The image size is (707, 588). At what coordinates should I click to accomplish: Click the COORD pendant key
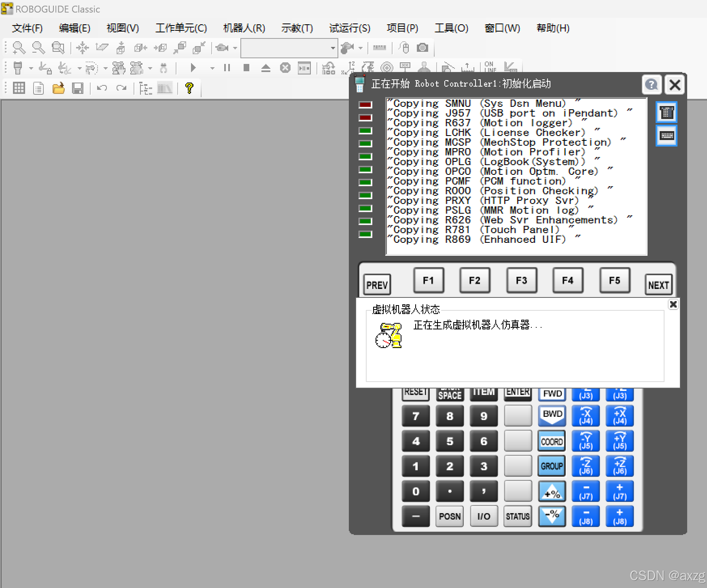(552, 441)
